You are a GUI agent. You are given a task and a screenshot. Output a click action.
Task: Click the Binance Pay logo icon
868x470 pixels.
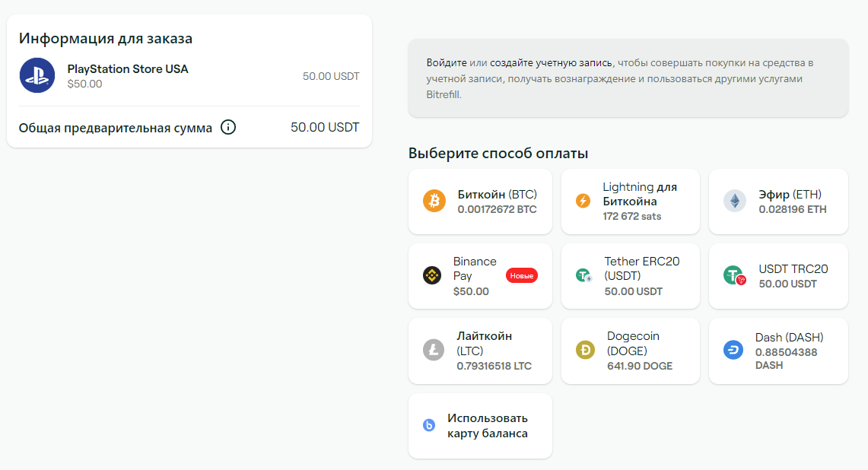coord(432,275)
